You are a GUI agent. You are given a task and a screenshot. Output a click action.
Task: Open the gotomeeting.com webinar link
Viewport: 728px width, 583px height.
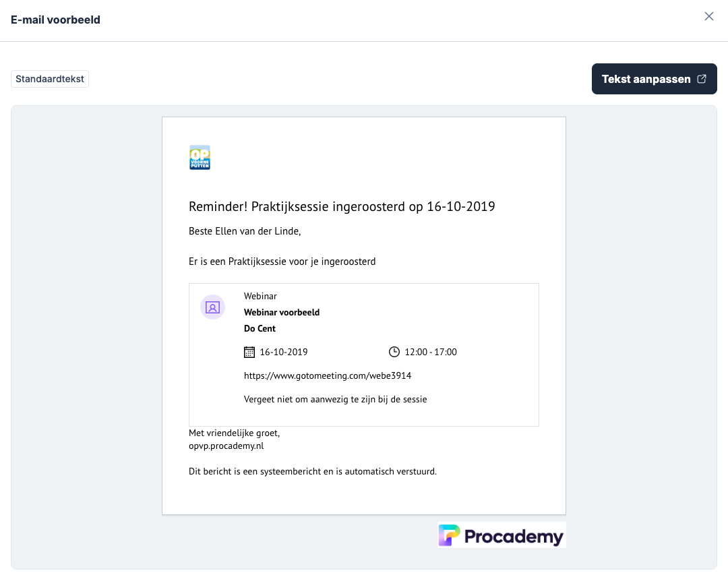click(328, 375)
